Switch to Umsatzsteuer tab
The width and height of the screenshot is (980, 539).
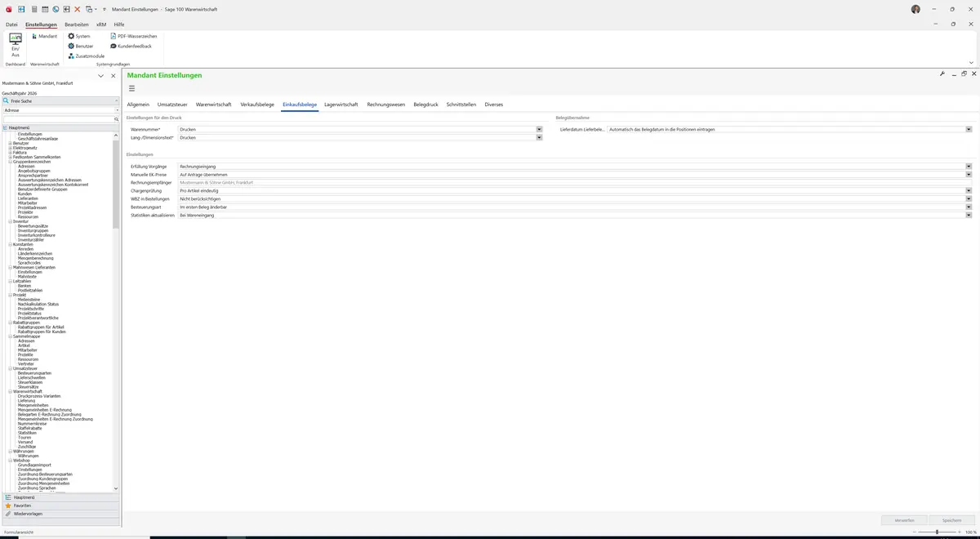click(172, 105)
